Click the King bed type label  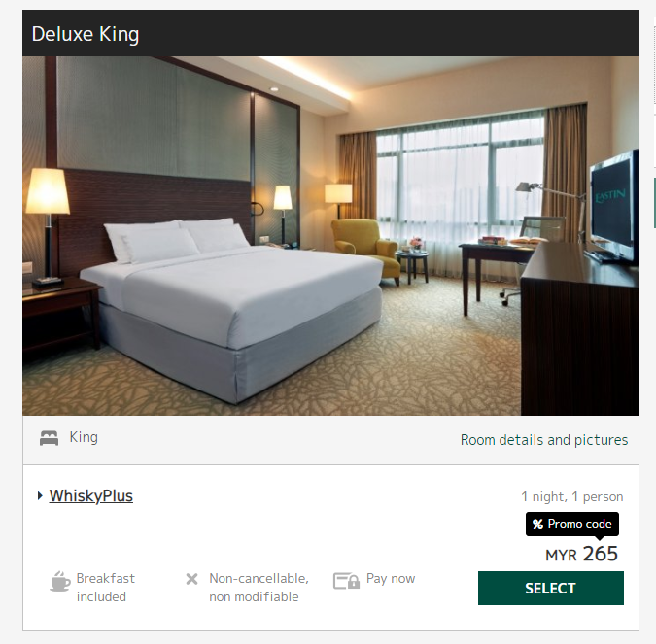(x=84, y=437)
